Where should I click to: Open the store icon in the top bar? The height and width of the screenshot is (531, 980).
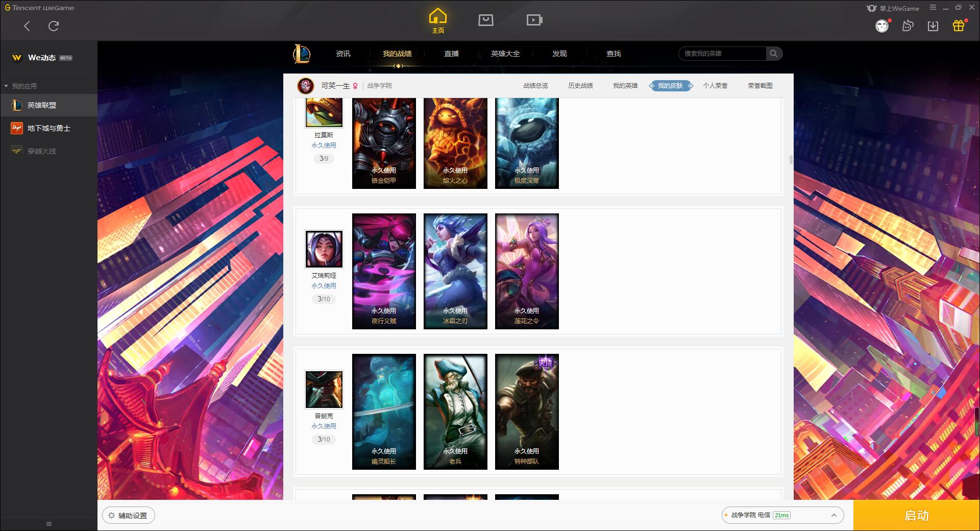[x=486, y=20]
